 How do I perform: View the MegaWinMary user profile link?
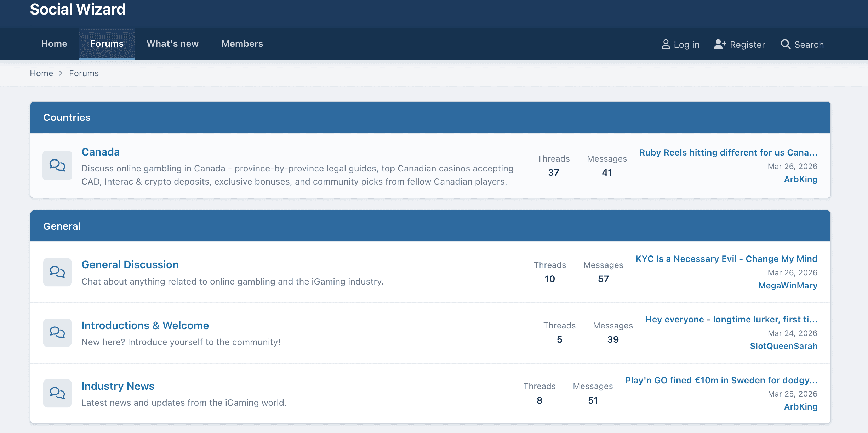coord(788,286)
